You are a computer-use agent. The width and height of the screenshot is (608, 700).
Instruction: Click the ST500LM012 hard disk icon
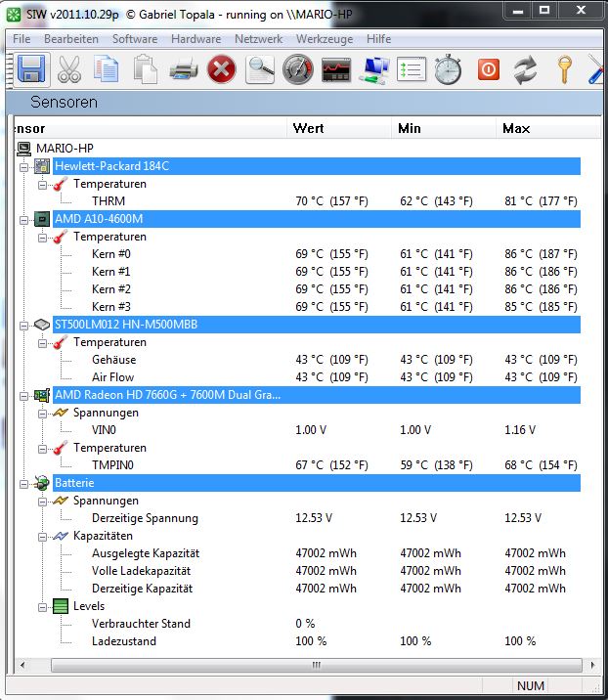42,325
